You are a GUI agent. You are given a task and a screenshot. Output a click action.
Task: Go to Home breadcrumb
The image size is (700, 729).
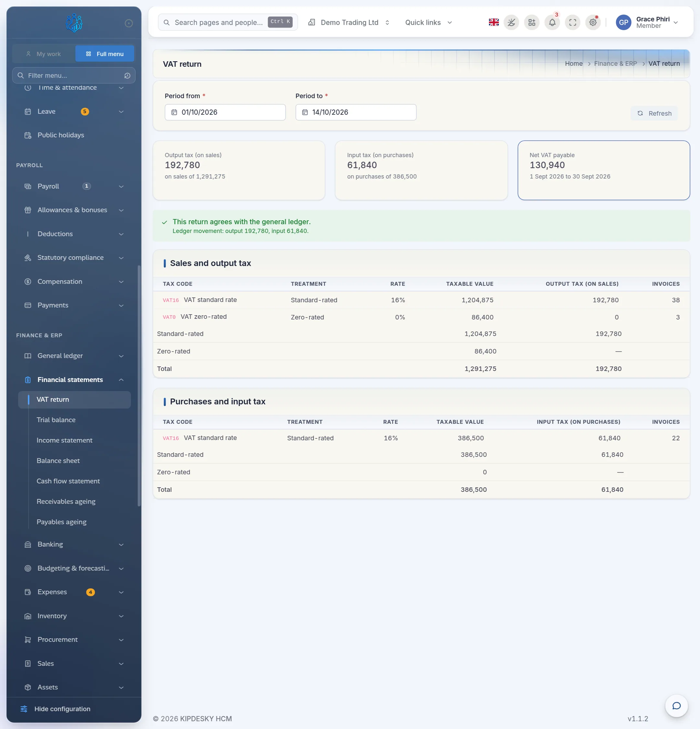click(574, 64)
